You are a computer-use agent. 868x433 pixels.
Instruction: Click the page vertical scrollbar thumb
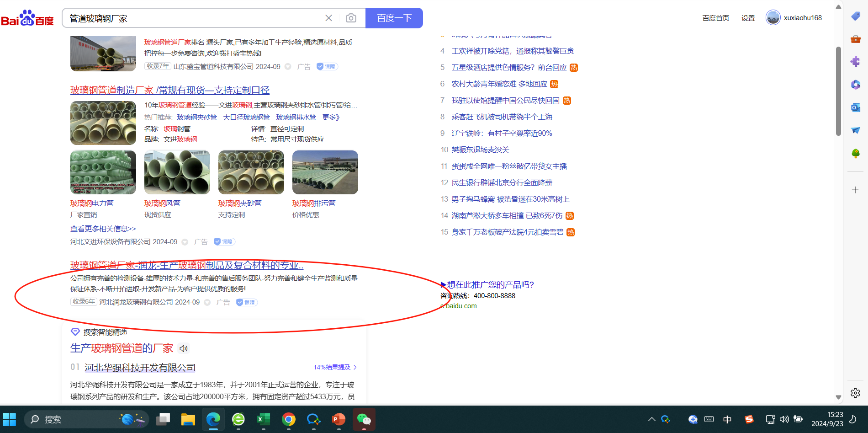(x=838, y=91)
